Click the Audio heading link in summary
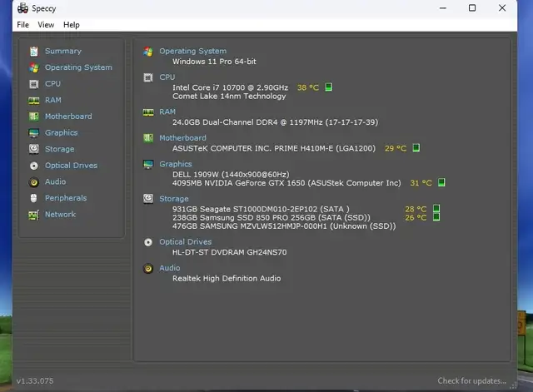The image size is (533, 392). pyautogui.click(x=170, y=268)
